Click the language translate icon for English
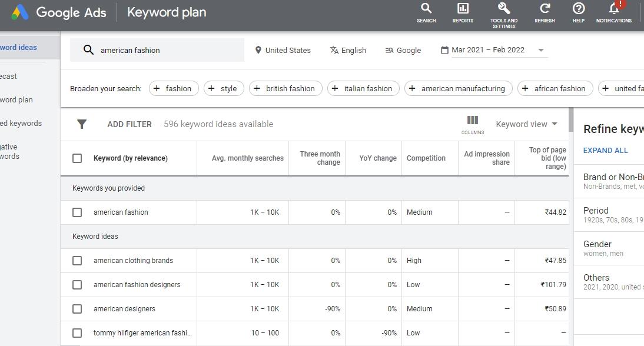The image size is (644, 346). click(334, 50)
